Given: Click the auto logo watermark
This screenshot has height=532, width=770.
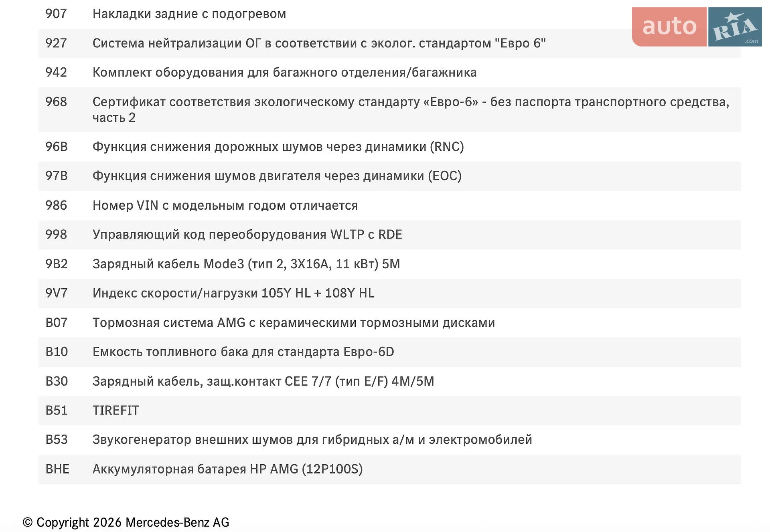Looking at the screenshot, I should coord(669,27).
